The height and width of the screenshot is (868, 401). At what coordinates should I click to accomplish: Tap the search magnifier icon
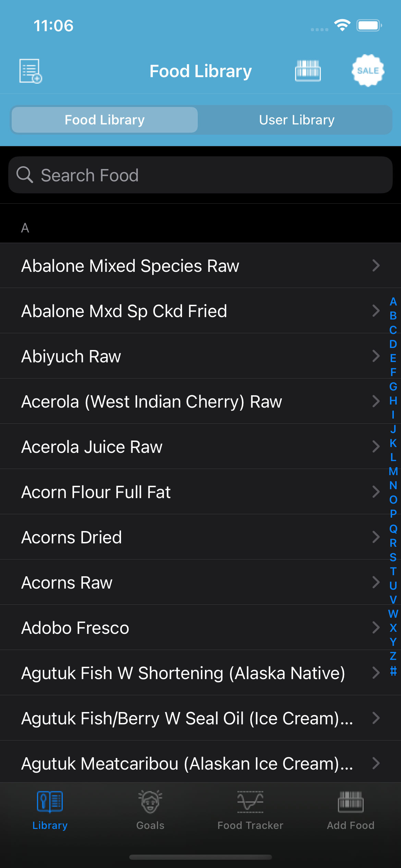[x=25, y=175]
